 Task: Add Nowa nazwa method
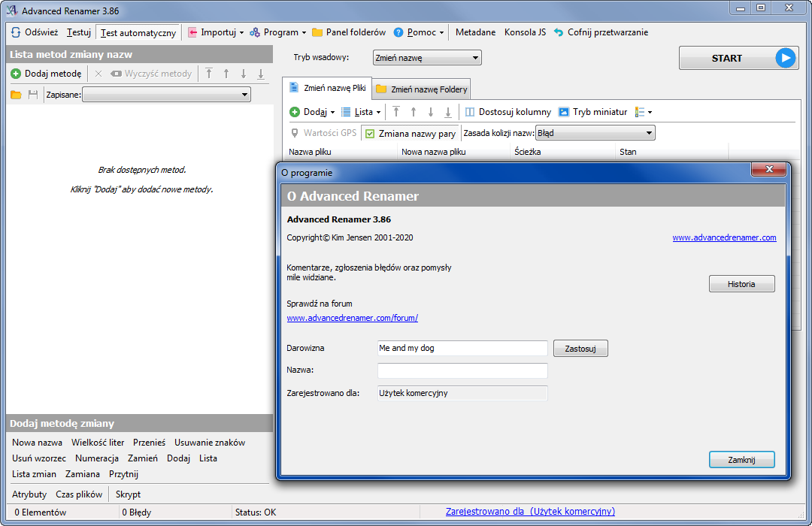pos(38,443)
